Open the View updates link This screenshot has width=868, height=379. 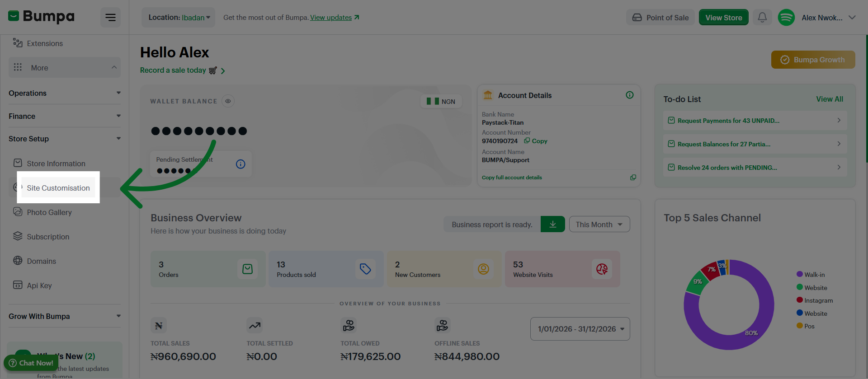click(x=335, y=17)
